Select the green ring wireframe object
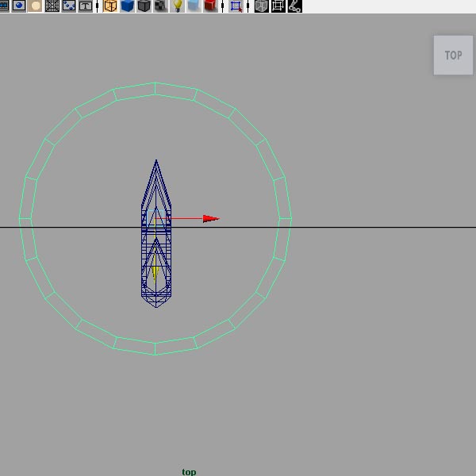This screenshot has height=476, width=476. [x=155, y=89]
